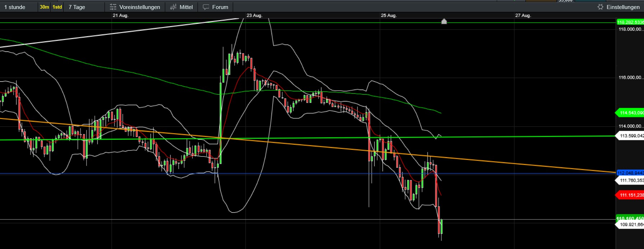Select the 30m timeframe shortcut
This screenshot has height=249, width=644.
[44, 7]
